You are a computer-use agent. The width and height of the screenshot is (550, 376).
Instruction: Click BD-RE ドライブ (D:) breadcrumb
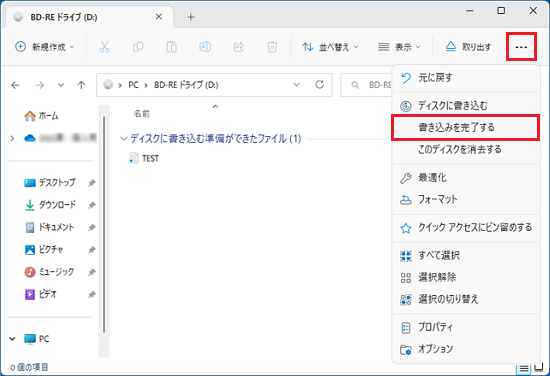[x=186, y=85]
